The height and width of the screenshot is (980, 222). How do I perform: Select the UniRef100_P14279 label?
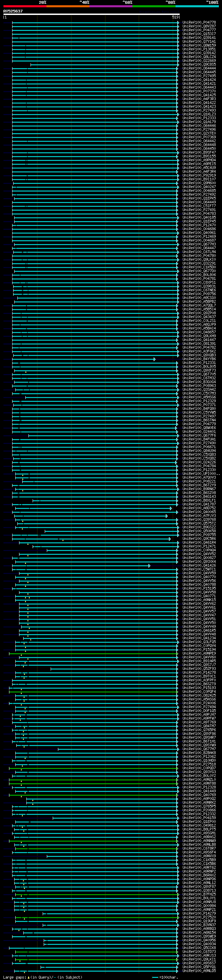[x=199, y=913]
